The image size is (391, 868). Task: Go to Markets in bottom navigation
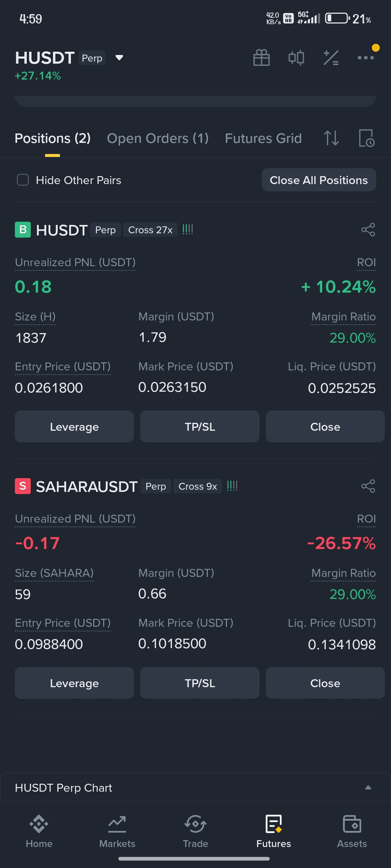pos(117,831)
